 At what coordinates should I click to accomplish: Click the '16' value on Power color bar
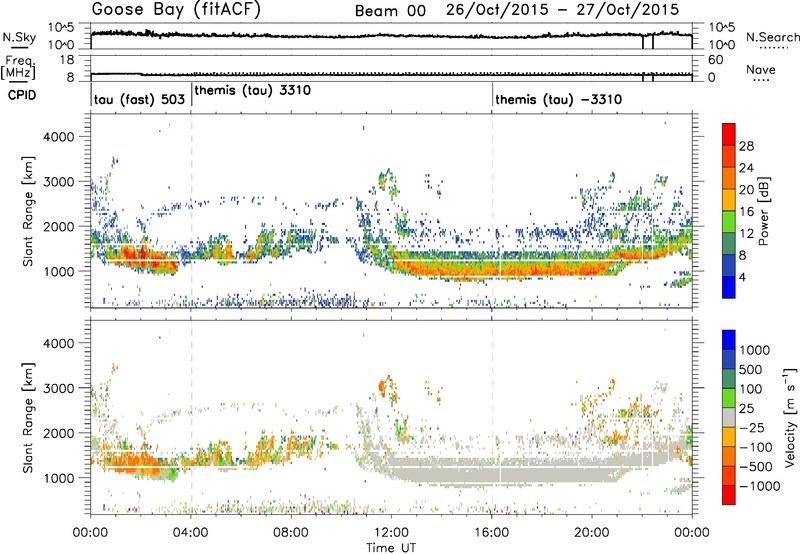[746, 212]
